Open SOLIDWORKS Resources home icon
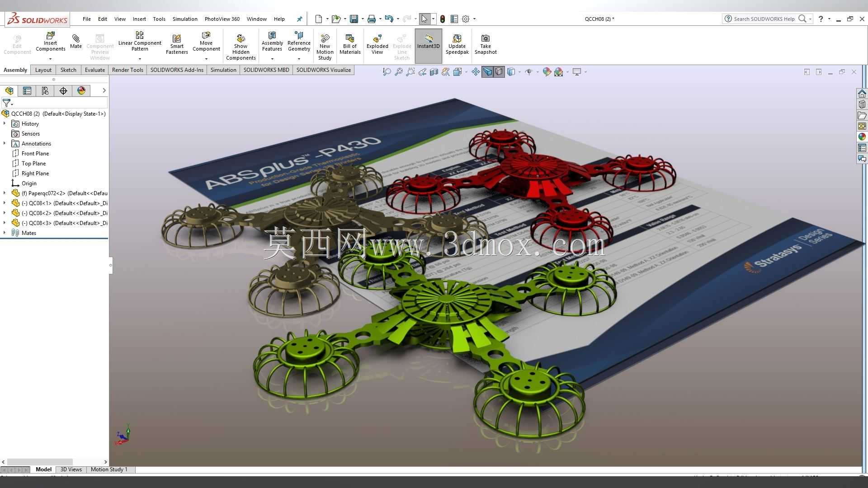868x488 pixels. coord(862,94)
